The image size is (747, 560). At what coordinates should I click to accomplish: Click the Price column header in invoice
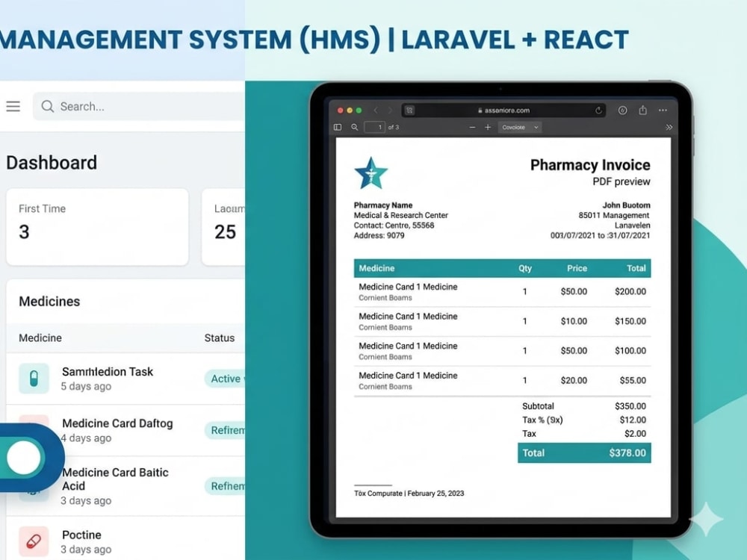[577, 268]
